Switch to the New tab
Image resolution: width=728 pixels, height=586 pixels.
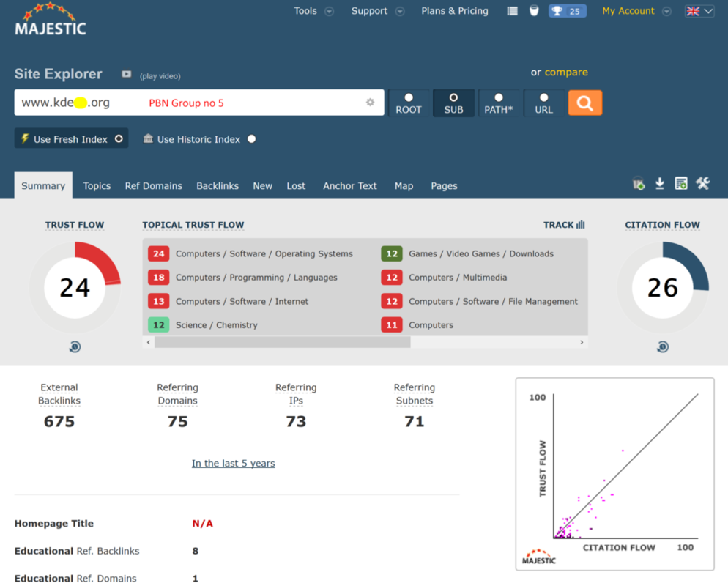262,186
